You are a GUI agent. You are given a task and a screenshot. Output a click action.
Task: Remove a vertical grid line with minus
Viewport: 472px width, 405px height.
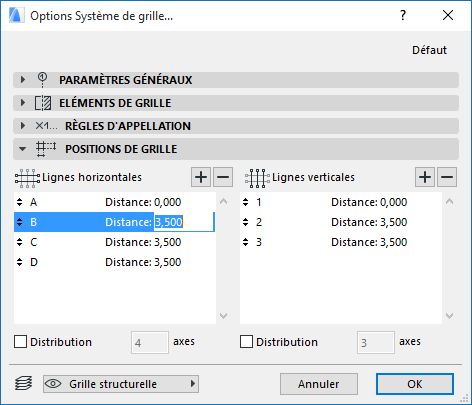coord(447,177)
